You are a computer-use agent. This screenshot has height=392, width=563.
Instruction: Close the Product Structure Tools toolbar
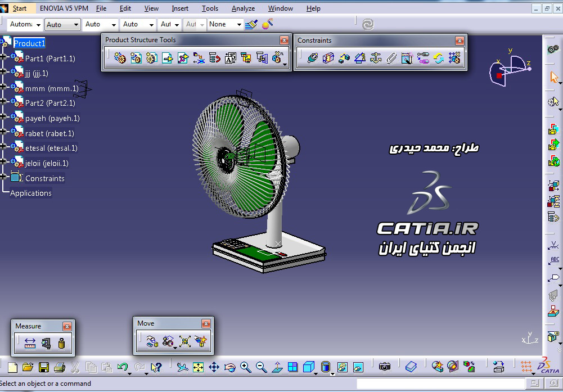click(x=284, y=40)
